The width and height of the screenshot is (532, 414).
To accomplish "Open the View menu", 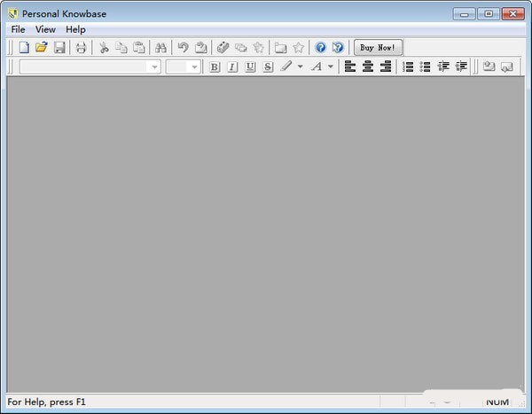I will (x=45, y=29).
